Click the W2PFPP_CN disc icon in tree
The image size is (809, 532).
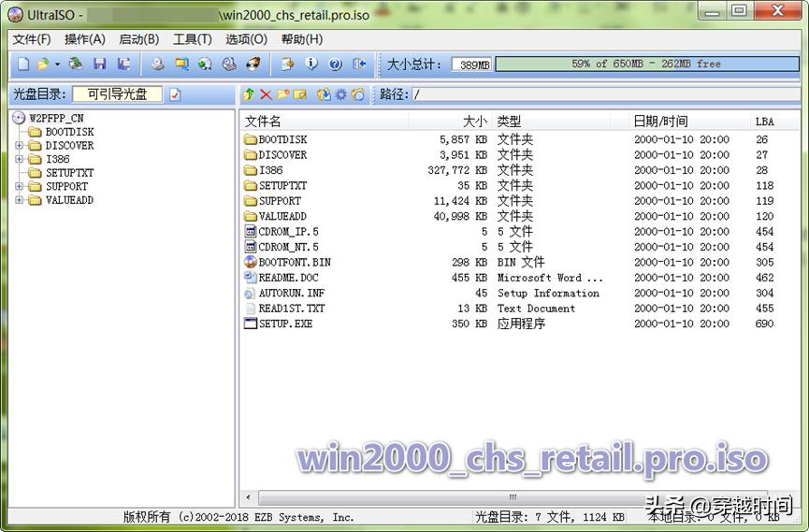pyautogui.click(x=19, y=118)
